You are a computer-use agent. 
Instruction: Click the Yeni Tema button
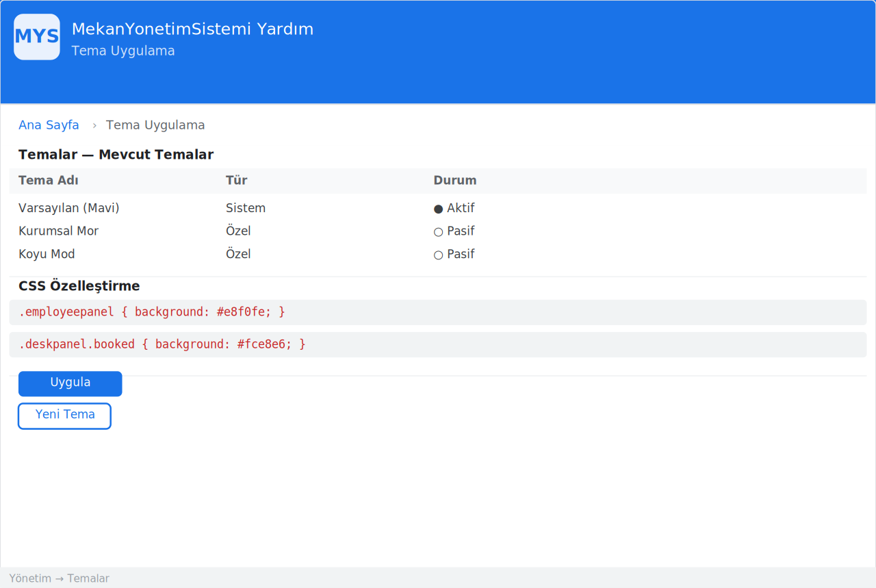coord(64,416)
